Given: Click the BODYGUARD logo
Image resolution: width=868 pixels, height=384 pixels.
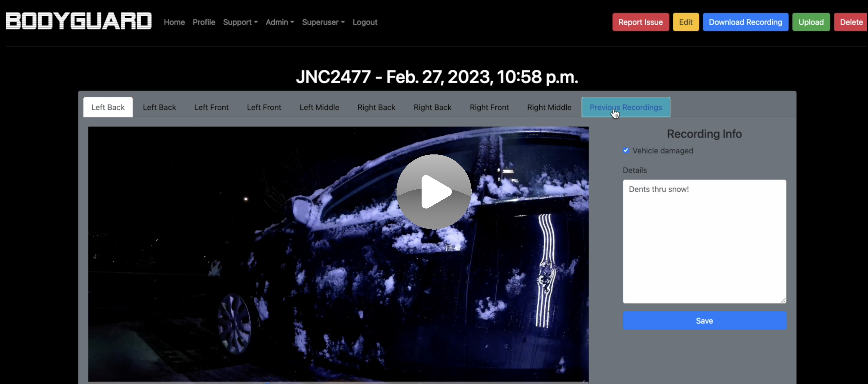Looking at the screenshot, I should 79,21.
